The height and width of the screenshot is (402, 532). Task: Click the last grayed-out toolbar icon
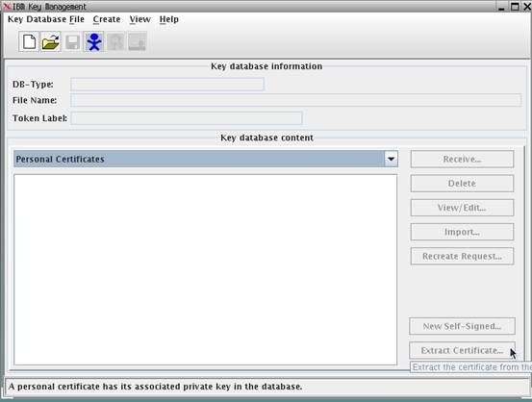coord(138,41)
